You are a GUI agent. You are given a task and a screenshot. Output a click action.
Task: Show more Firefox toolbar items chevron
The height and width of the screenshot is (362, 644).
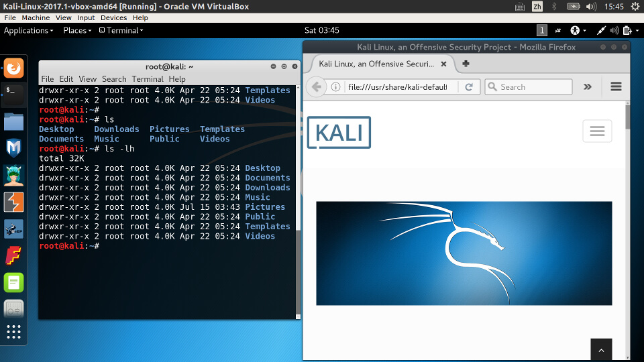[588, 86]
